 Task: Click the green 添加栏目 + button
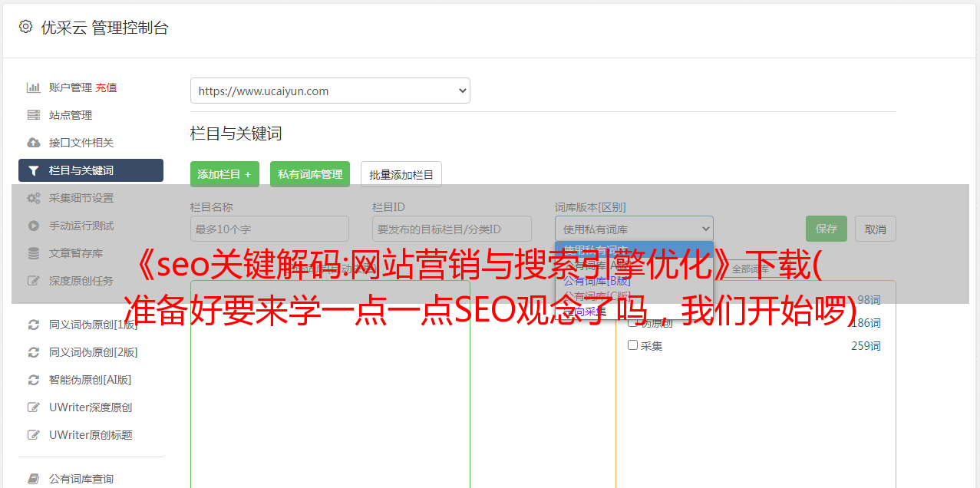(225, 174)
